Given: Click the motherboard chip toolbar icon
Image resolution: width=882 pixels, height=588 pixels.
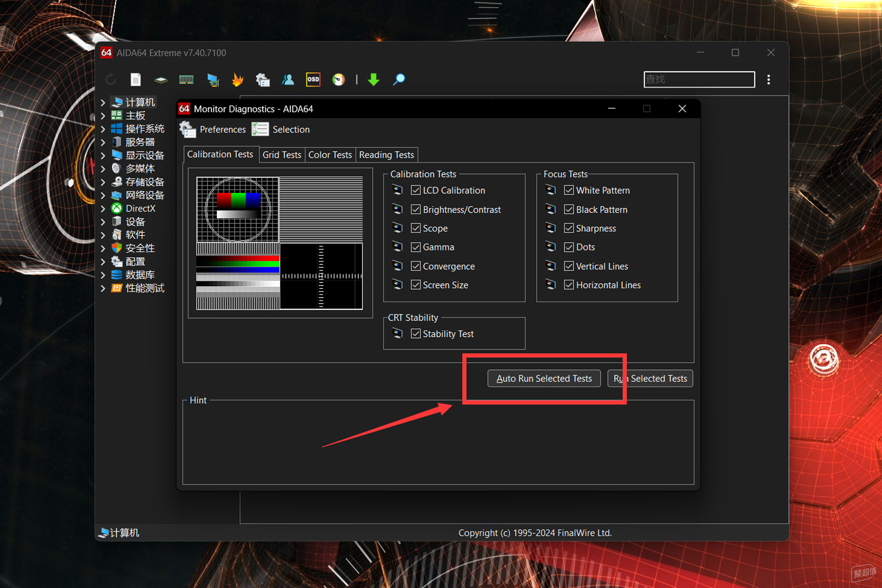Looking at the screenshot, I should pos(161,80).
